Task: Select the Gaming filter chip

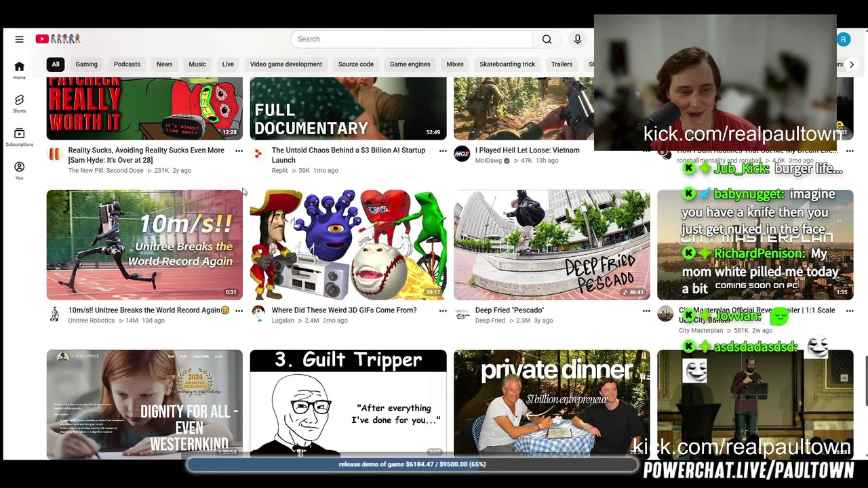Action: tap(87, 64)
